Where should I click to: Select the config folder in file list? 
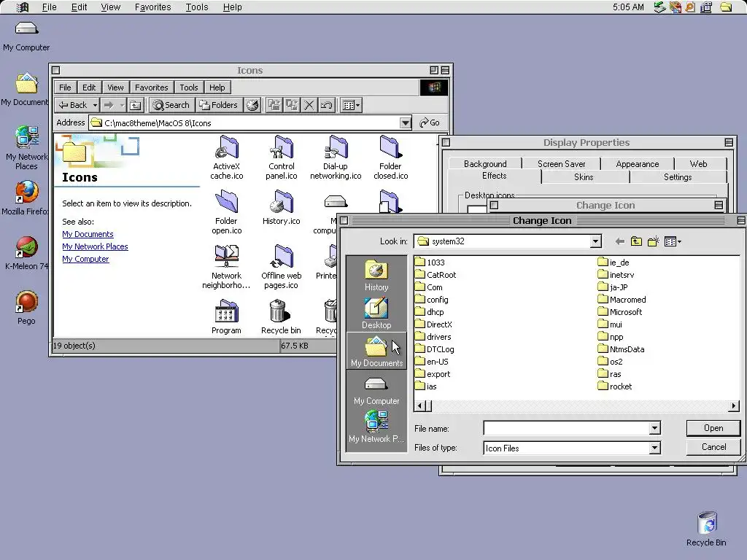click(432, 300)
